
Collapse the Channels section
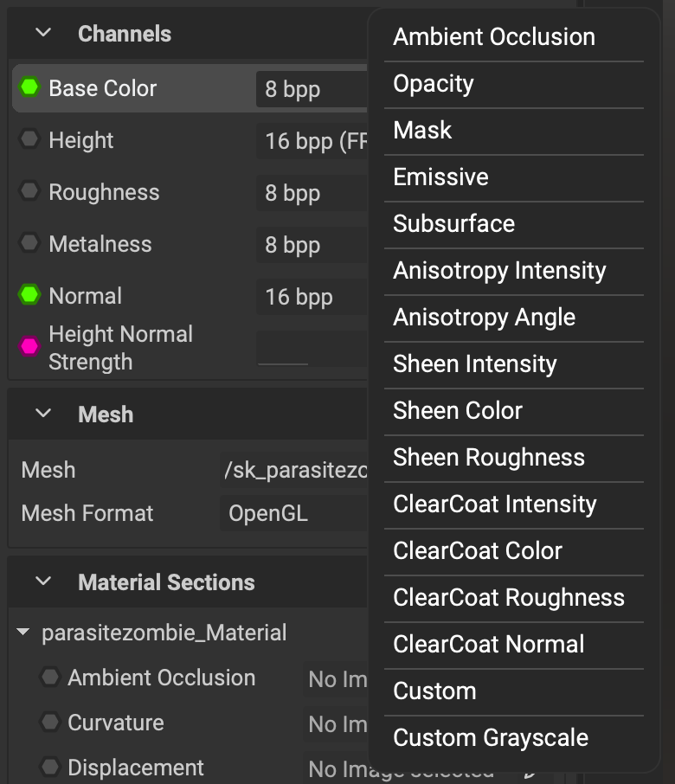coord(43,34)
